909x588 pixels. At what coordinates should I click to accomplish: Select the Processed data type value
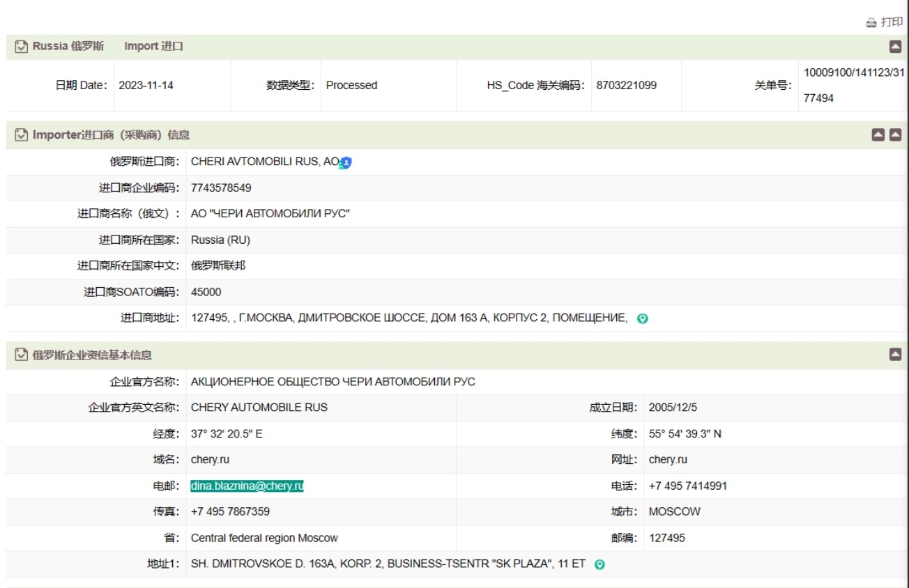351,85
